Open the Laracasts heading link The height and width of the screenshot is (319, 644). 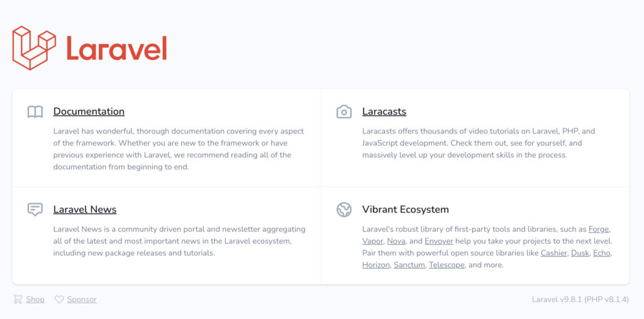coord(384,111)
